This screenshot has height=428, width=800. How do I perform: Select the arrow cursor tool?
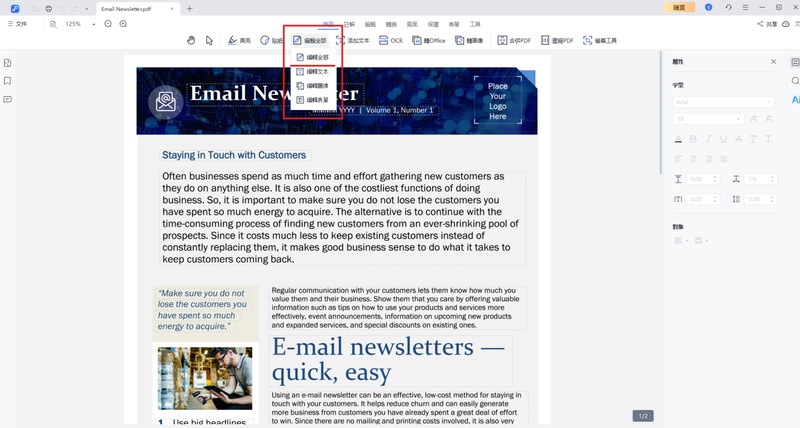(210, 41)
